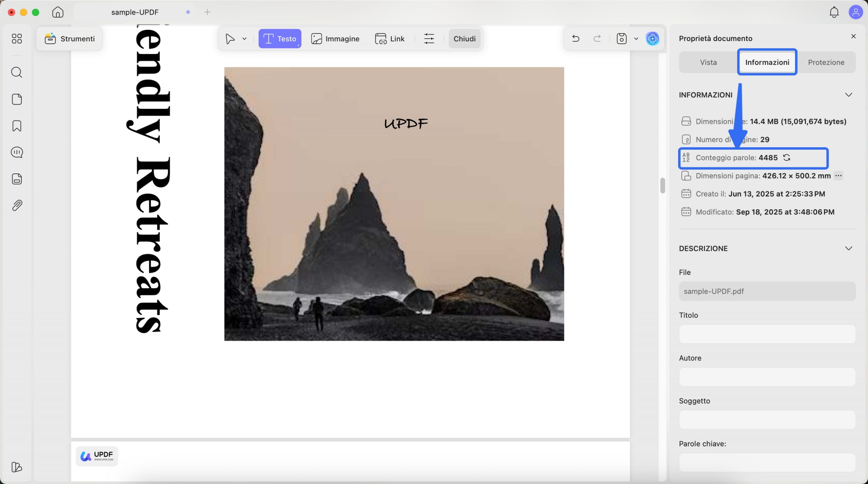Switch to the Immagine editing mode
Viewport: 868px width, 484px height.
coord(335,38)
